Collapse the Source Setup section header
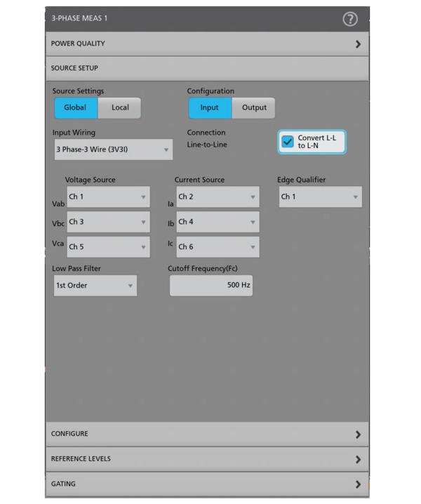This screenshot has width=421, height=504. (207, 69)
